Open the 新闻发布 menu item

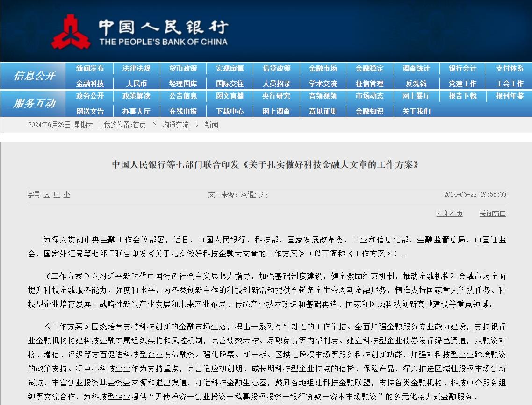tap(90, 69)
